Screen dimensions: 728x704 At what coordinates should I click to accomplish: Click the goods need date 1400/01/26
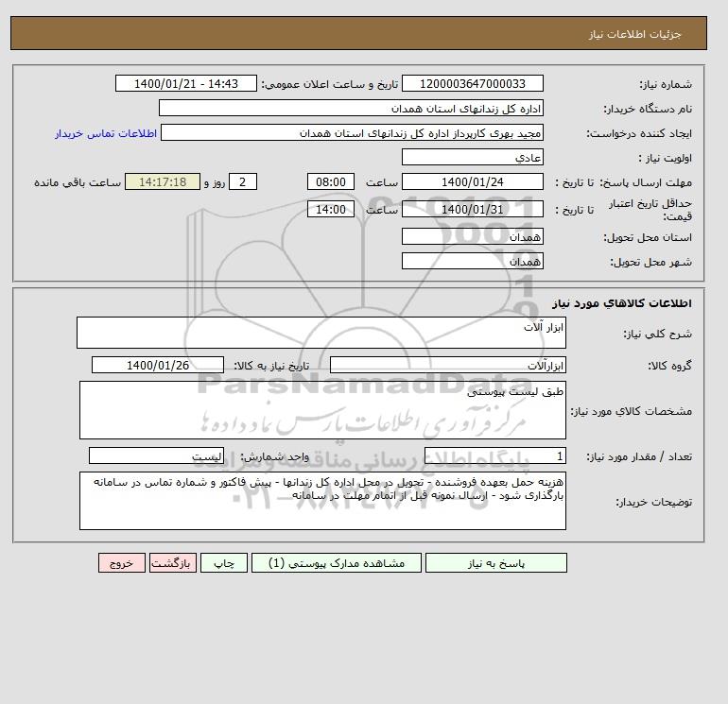[x=158, y=365]
